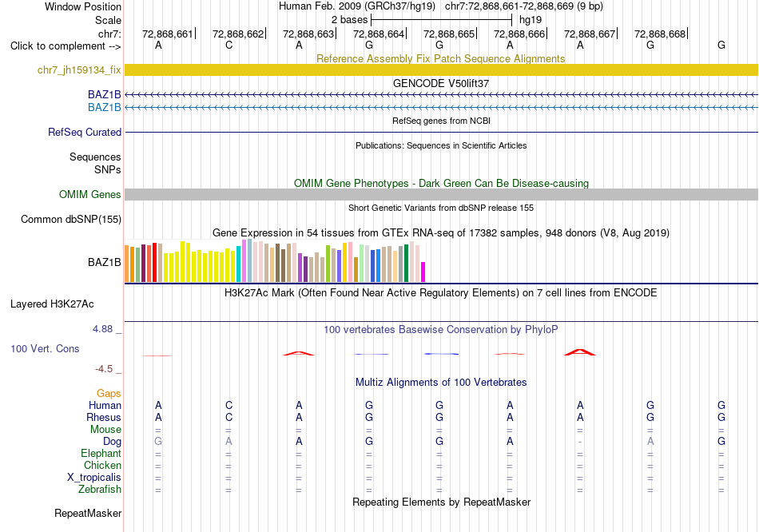The width and height of the screenshot is (759, 532).
Task: Select the Rhesus species label
Action: click(x=104, y=417)
